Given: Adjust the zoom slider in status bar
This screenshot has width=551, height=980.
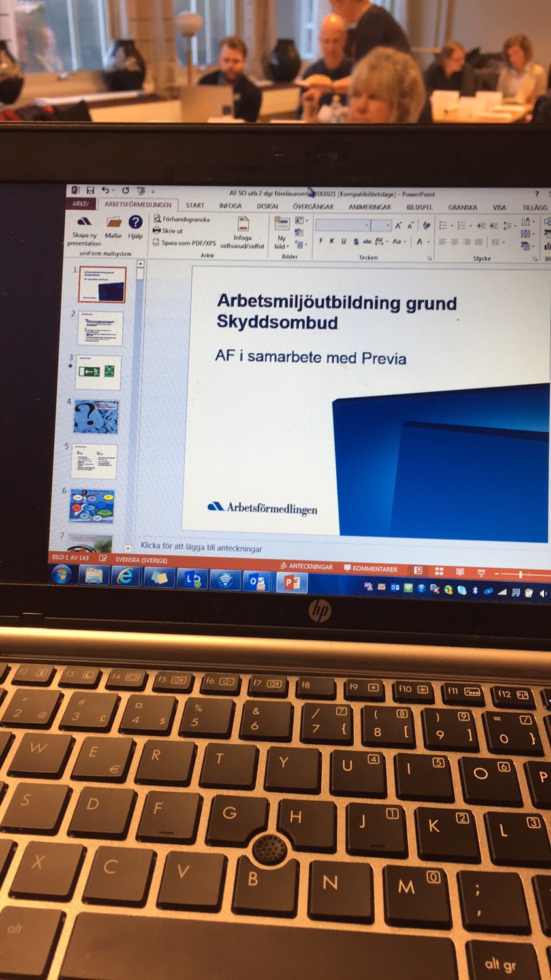Looking at the screenshot, I should pyautogui.click(x=520, y=574).
